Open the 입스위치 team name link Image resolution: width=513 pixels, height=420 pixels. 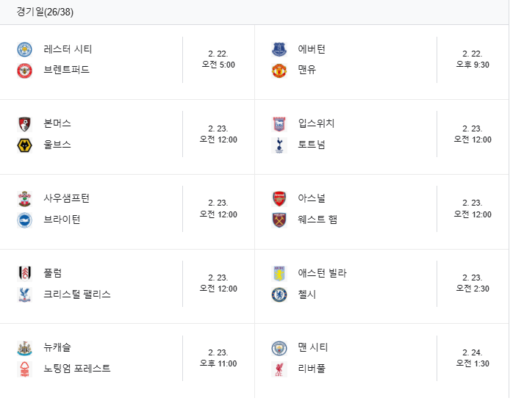tap(316, 123)
